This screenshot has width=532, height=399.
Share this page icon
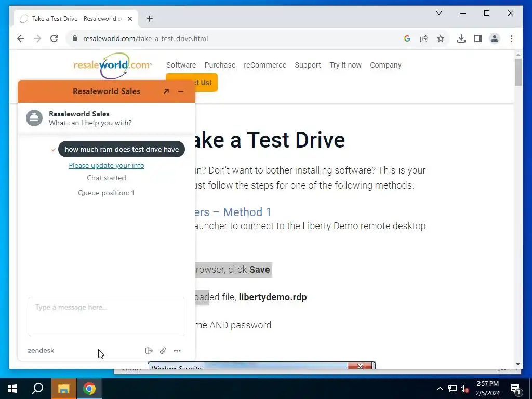(424, 38)
